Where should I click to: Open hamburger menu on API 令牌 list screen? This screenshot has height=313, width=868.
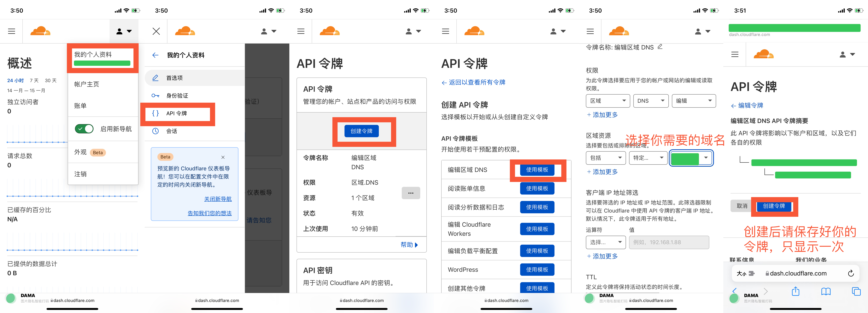(301, 31)
